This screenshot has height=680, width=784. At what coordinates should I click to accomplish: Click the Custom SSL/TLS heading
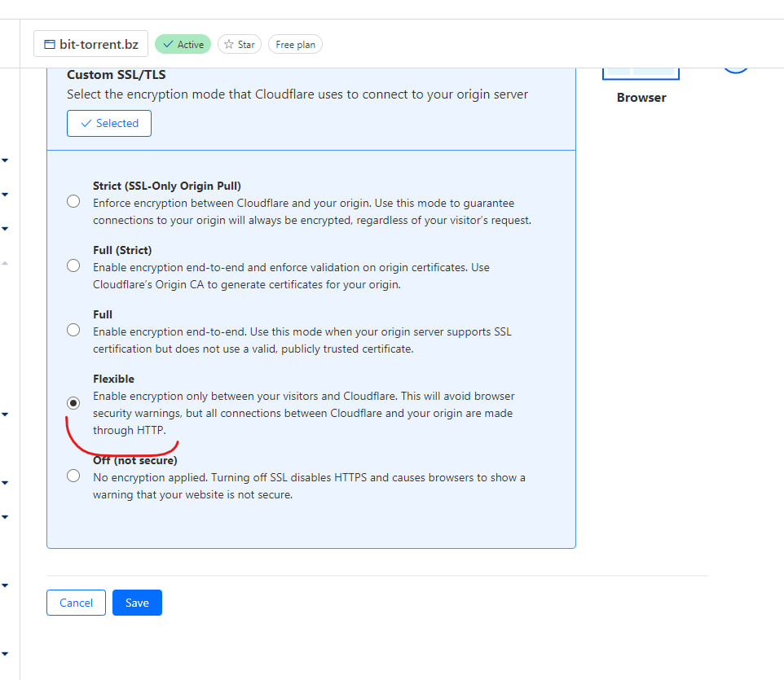click(116, 75)
